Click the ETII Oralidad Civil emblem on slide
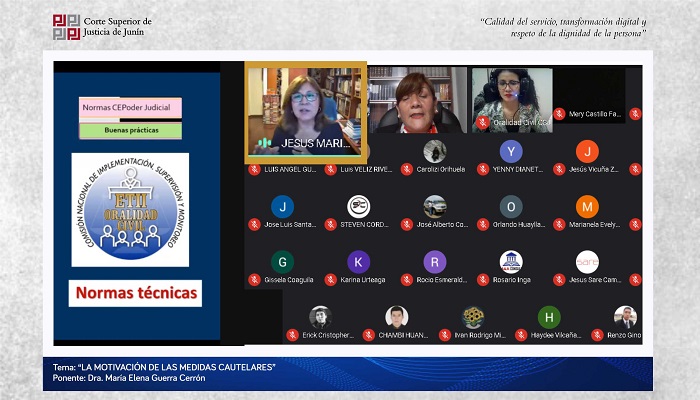The width and height of the screenshot is (700, 400). (130, 210)
